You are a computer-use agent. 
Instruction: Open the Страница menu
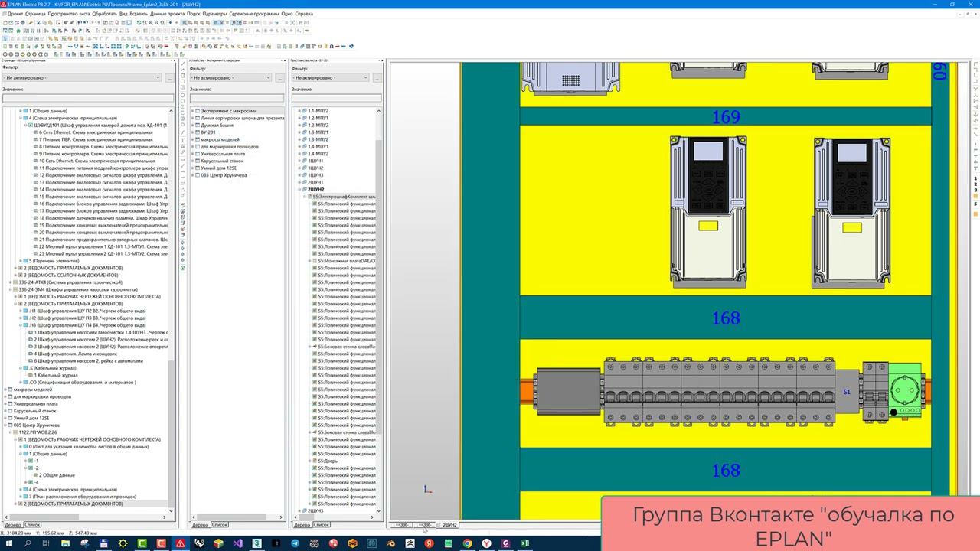pos(35,14)
